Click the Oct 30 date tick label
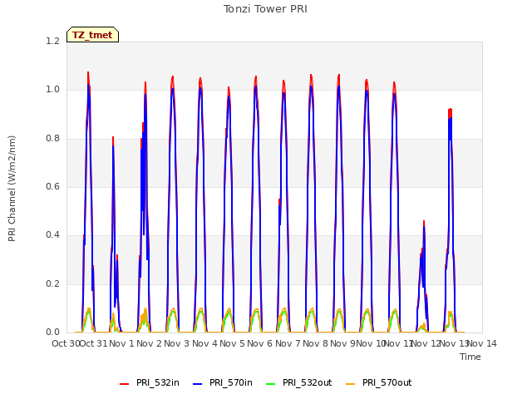532x399 pixels. 66,343
